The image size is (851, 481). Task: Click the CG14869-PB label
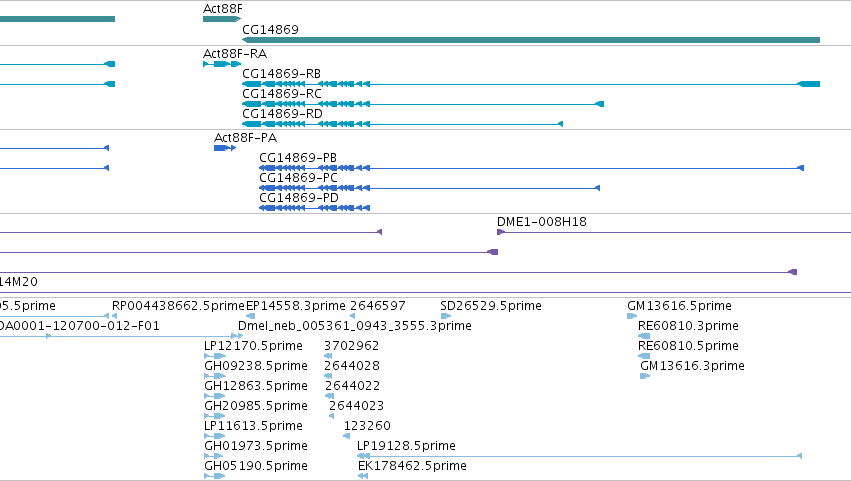(x=298, y=157)
